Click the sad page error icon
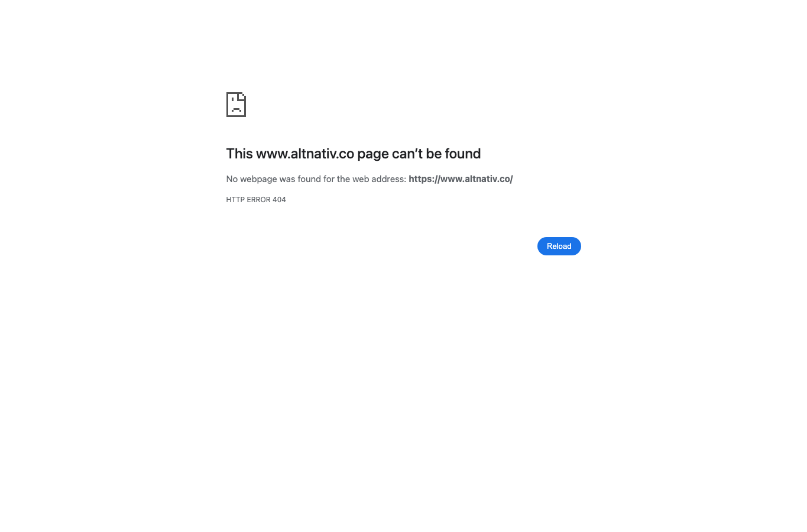 point(236,105)
